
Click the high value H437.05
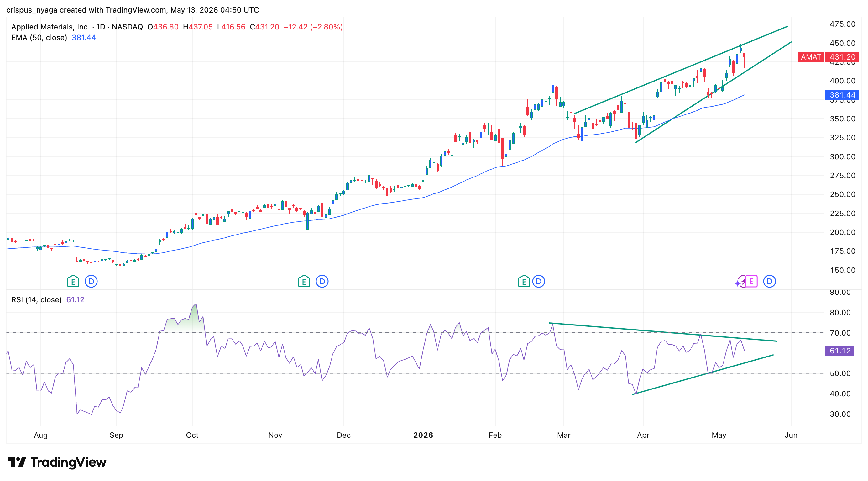pyautogui.click(x=198, y=27)
